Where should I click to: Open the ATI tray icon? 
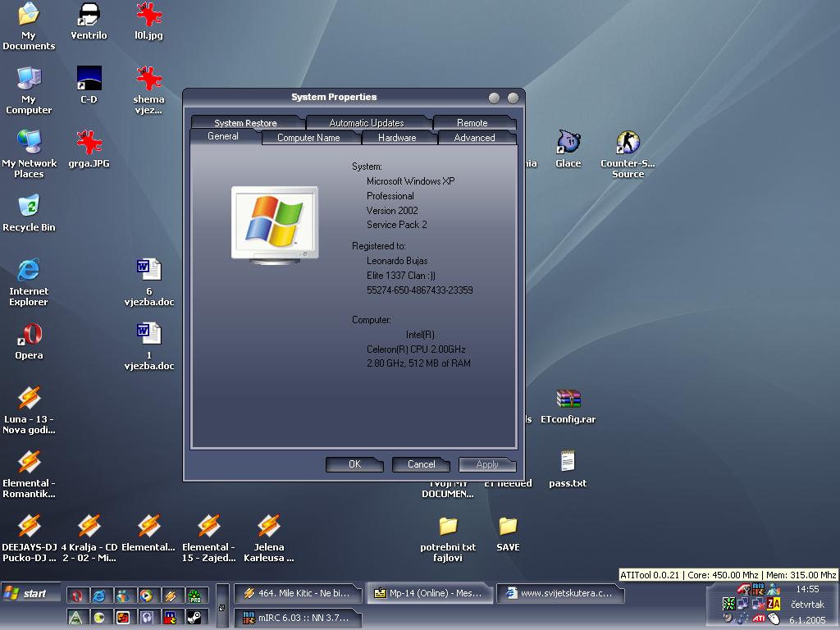tap(760, 618)
